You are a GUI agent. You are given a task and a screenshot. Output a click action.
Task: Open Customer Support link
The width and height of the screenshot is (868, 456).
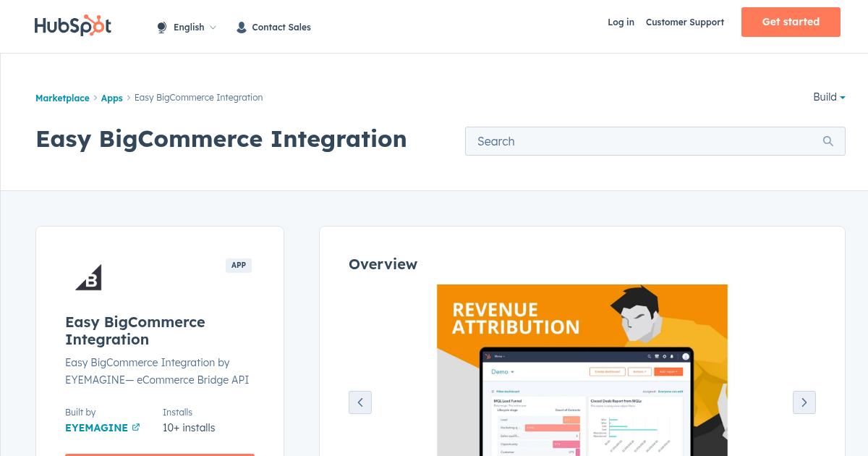685,22
